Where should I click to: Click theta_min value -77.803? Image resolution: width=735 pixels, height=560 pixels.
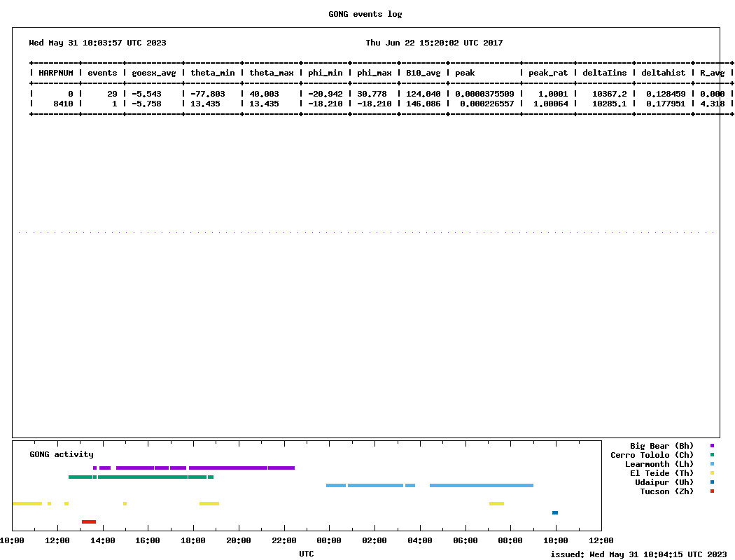coord(208,94)
